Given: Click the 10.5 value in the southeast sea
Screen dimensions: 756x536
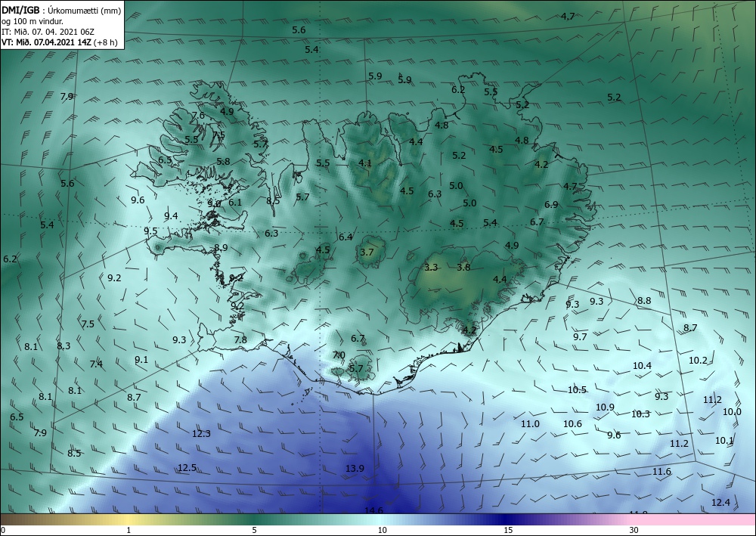Looking at the screenshot, I should [577, 390].
